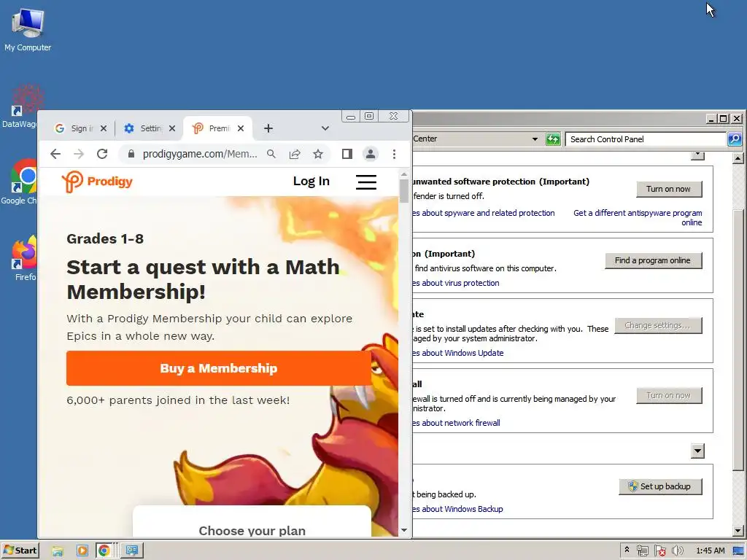Image resolution: width=747 pixels, height=560 pixels.
Task: Show hidden tray icons arrow
Action: pyautogui.click(x=627, y=551)
